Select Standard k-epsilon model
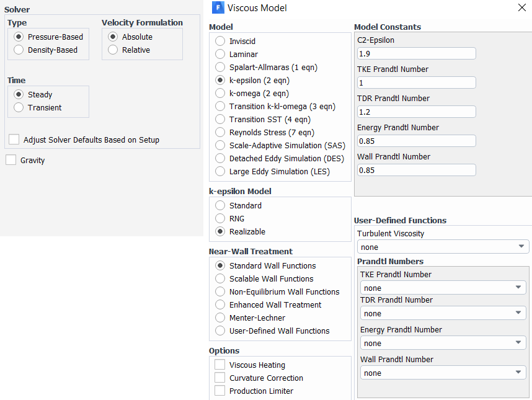 [x=220, y=205]
